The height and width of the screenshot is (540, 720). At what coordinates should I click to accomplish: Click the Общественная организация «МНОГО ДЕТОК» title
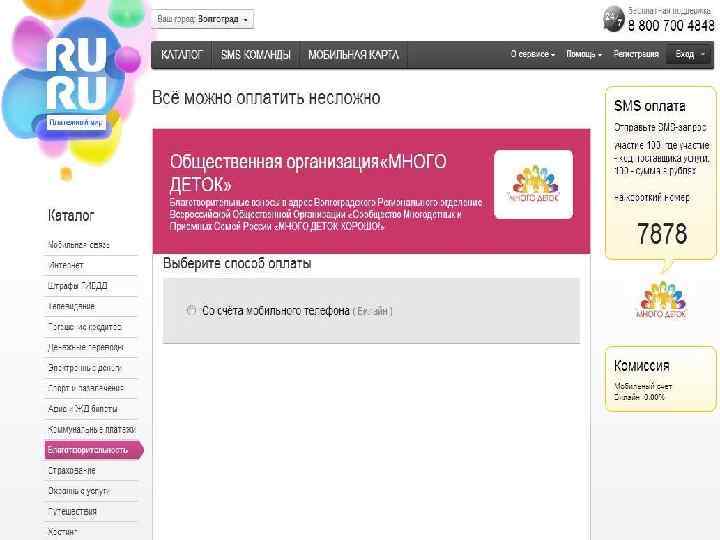(308, 173)
